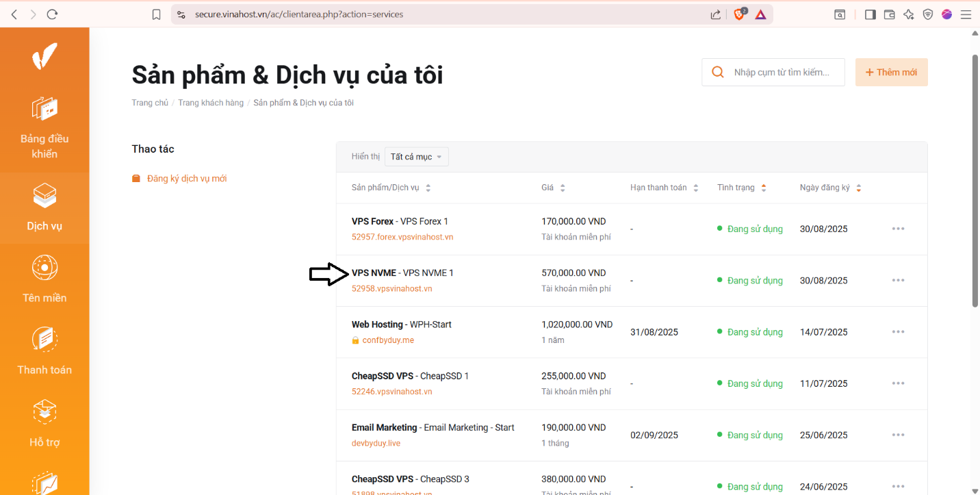Open Hỗ trợ support sidebar section
980x495 pixels.
point(44,424)
